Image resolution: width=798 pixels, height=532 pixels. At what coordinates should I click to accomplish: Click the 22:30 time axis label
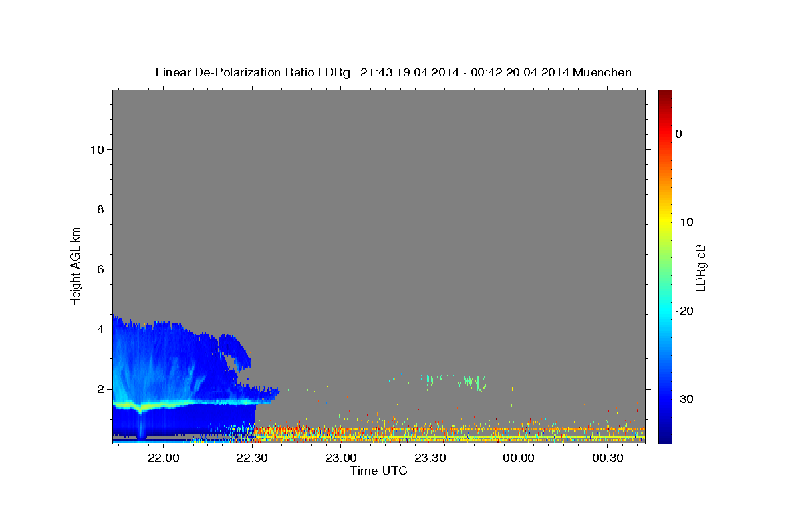point(252,458)
